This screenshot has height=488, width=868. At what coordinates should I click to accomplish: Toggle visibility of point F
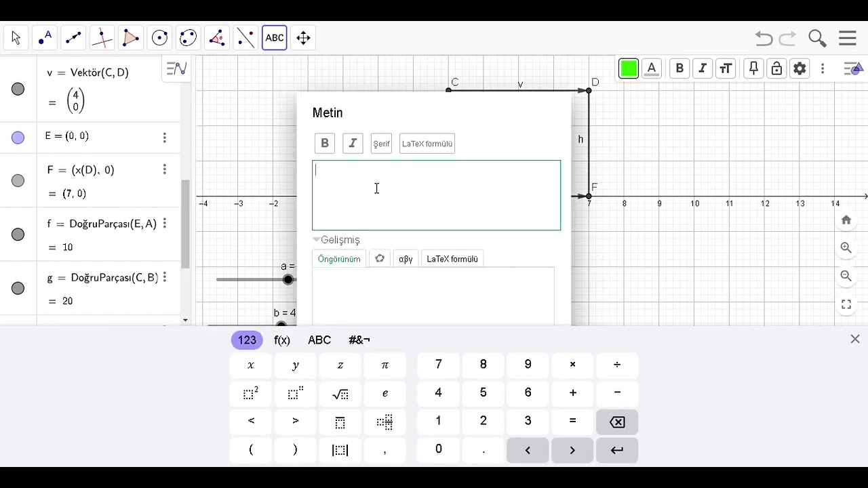tap(18, 180)
